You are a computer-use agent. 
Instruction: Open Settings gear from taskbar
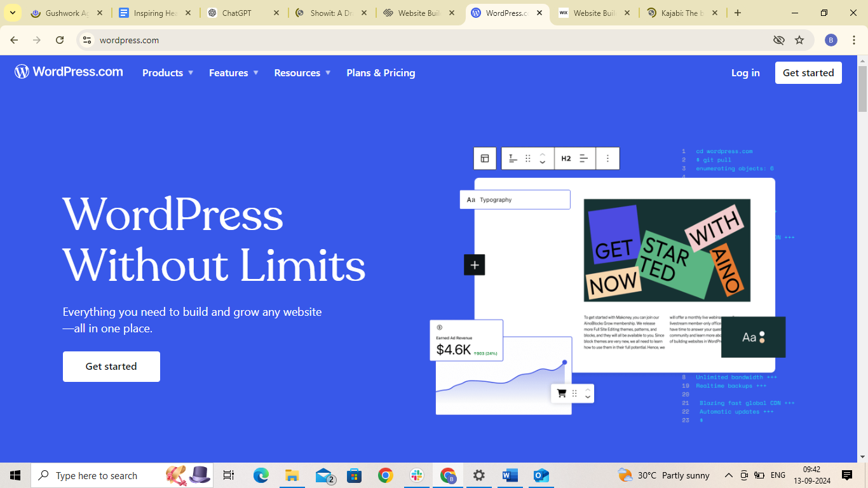479,475
